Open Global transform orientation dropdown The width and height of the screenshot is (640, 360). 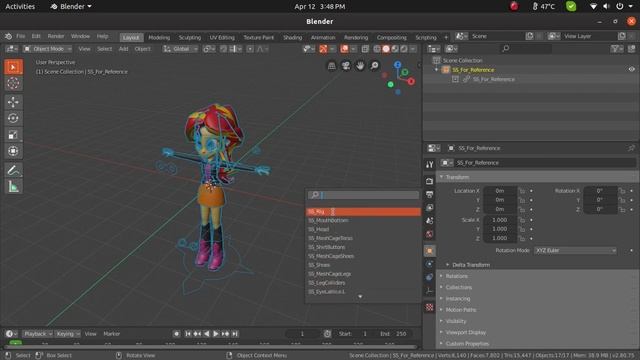coord(180,49)
